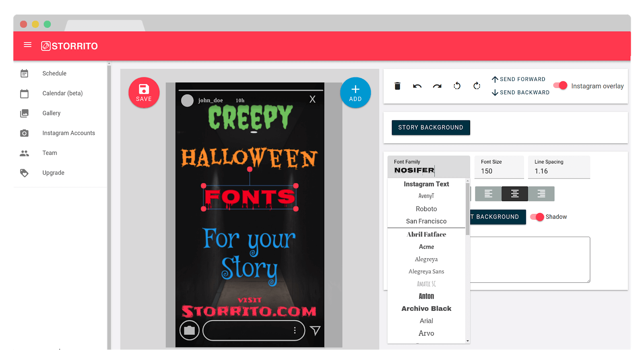Open Calendar (beta) in the sidebar
The image size is (644, 363).
(x=62, y=93)
